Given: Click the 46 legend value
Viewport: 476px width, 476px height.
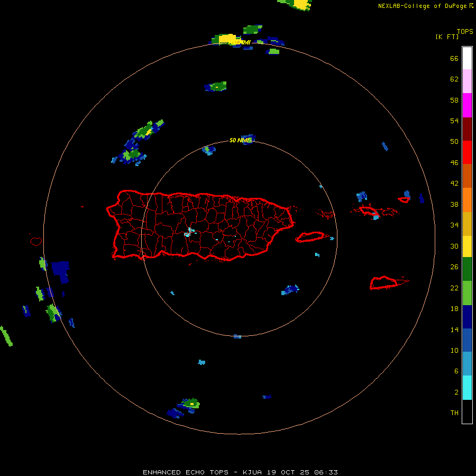Looking at the screenshot, I should point(454,162).
